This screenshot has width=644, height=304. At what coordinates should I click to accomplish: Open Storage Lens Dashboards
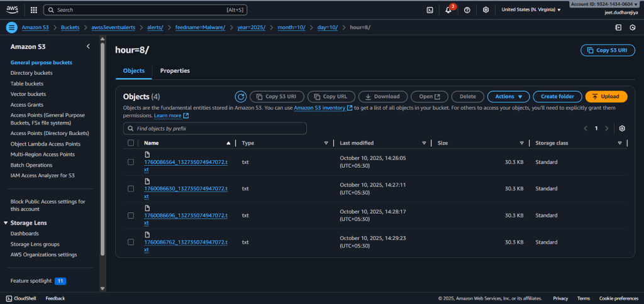tap(25, 234)
